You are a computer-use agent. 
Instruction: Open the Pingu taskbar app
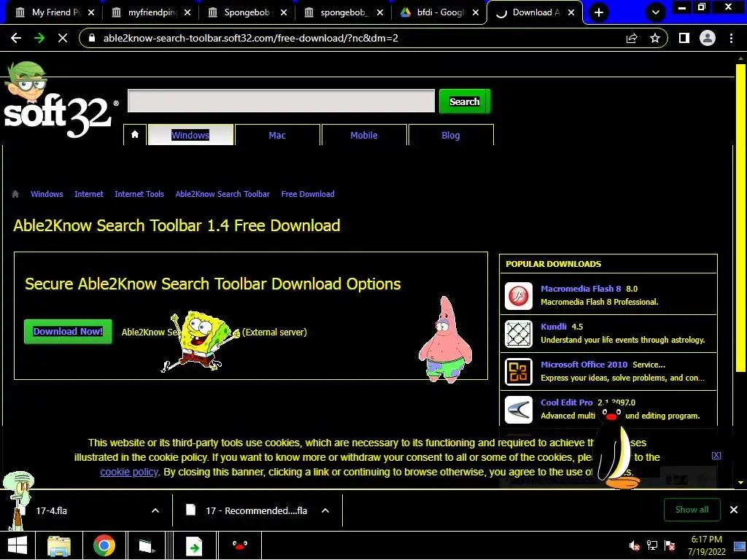[x=239, y=545]
